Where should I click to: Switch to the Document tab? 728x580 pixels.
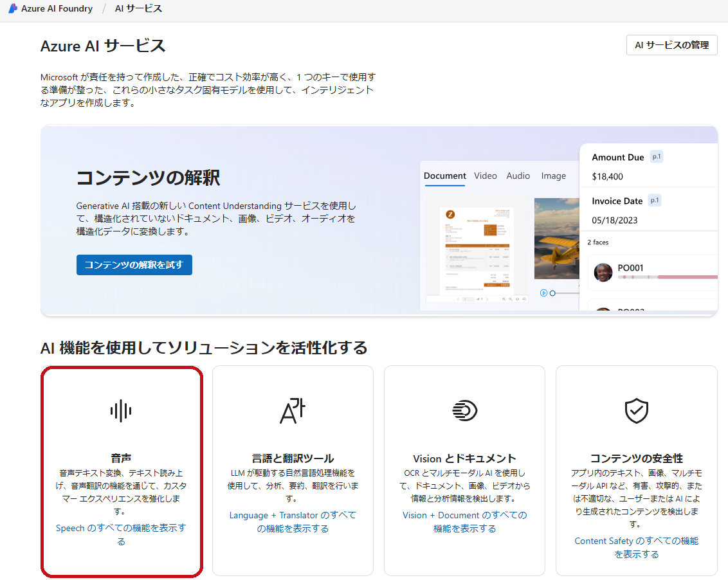(x=445, y=176)
